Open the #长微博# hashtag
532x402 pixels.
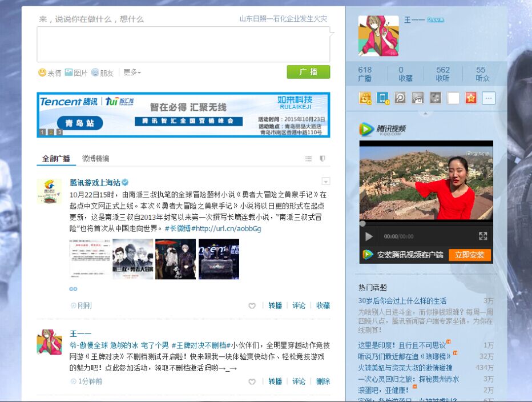click(180, 228)
